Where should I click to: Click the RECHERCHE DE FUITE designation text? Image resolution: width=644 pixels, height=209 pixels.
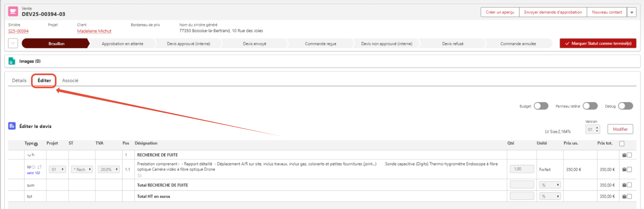coord(157,155)
